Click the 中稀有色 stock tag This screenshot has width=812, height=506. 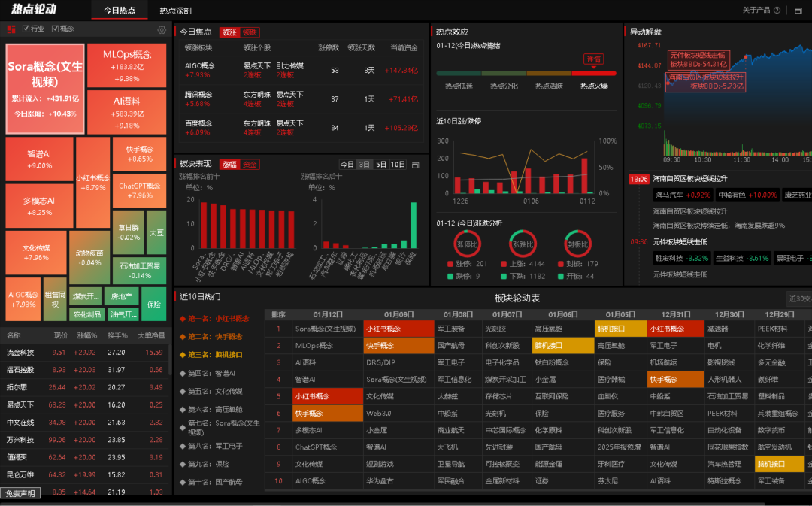tap(747, 195)
